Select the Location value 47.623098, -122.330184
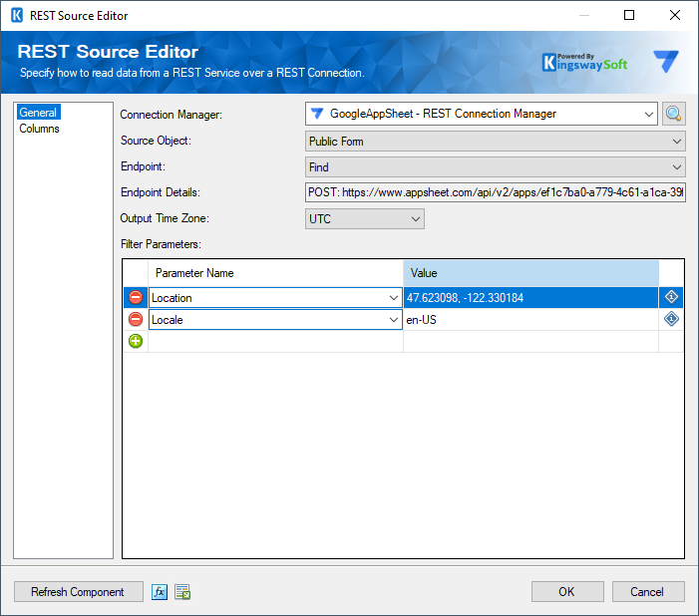This screenshot has height=616, width=699. (530, 298)
